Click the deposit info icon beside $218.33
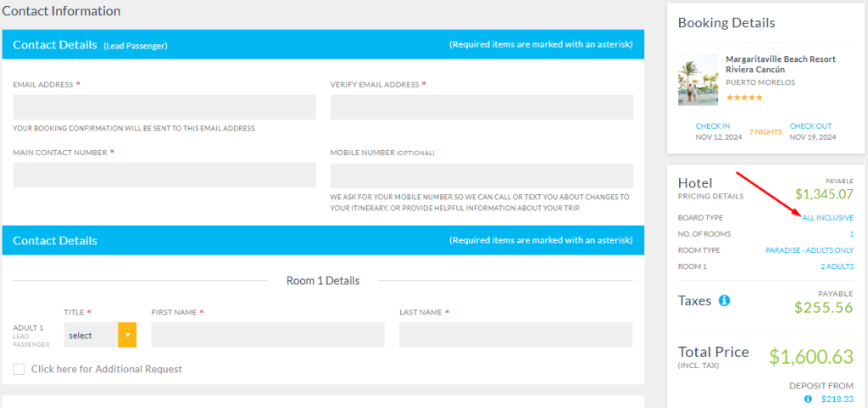868x408 pixels. 808,399
